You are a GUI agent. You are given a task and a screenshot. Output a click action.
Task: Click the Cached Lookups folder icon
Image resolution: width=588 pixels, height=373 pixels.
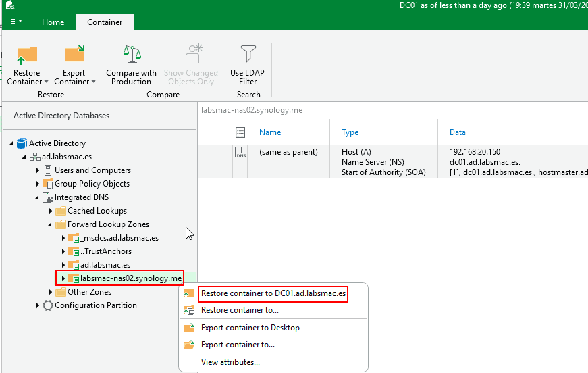click(60, 211)
